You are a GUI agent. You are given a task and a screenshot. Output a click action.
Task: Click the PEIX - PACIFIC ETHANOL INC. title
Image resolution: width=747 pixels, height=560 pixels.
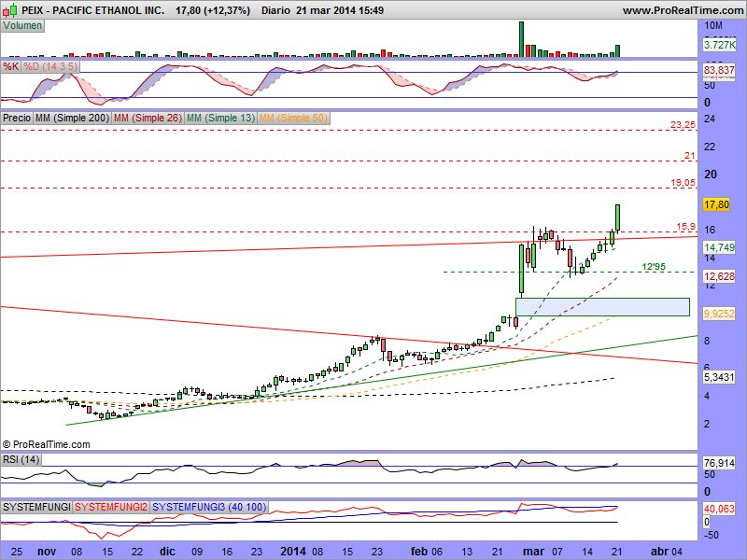tap(92, 10)
